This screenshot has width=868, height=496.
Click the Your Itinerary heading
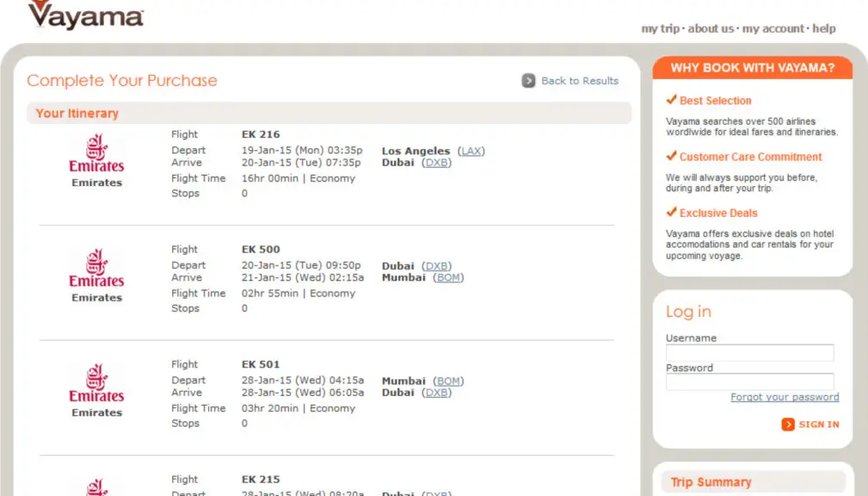tap(77, 114)
